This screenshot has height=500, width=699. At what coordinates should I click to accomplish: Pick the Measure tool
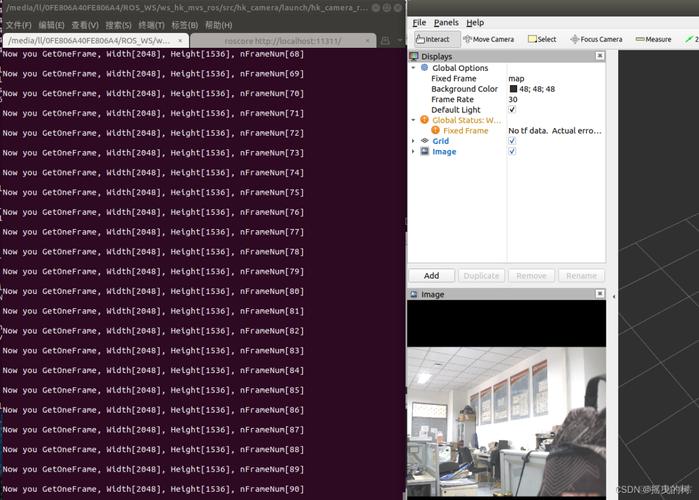[653, 39]
